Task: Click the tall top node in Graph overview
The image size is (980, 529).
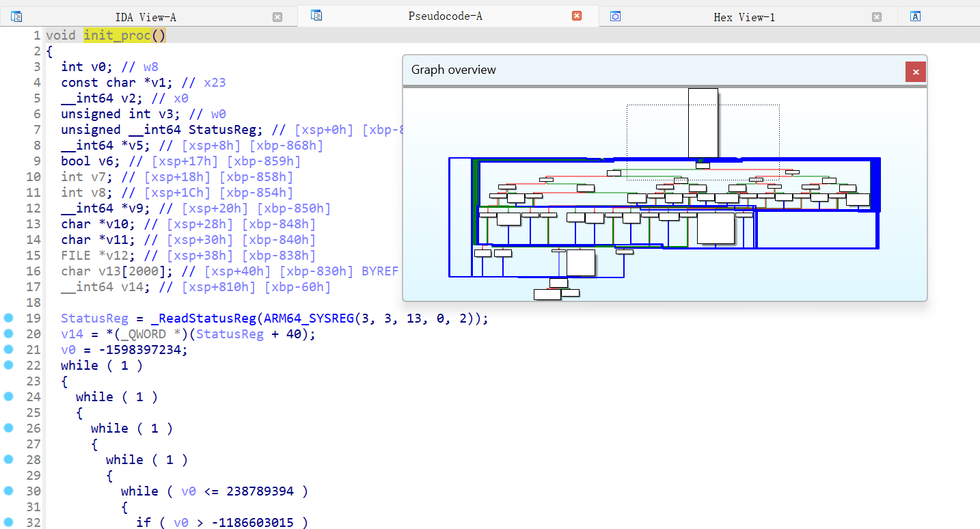Action: pyautogui.click(x=703, y=123)
